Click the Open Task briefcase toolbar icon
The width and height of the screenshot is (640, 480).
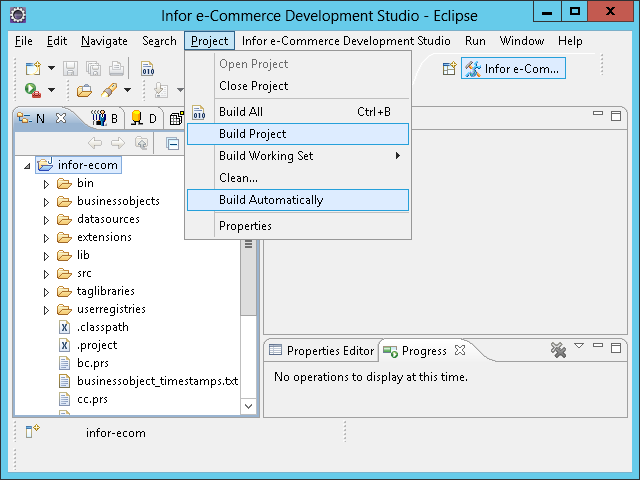coord(86,90)
